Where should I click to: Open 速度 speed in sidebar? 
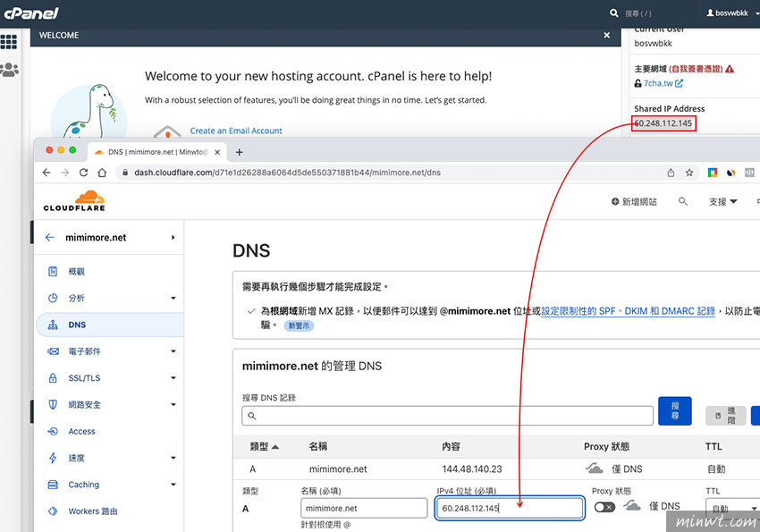[76, 458]
